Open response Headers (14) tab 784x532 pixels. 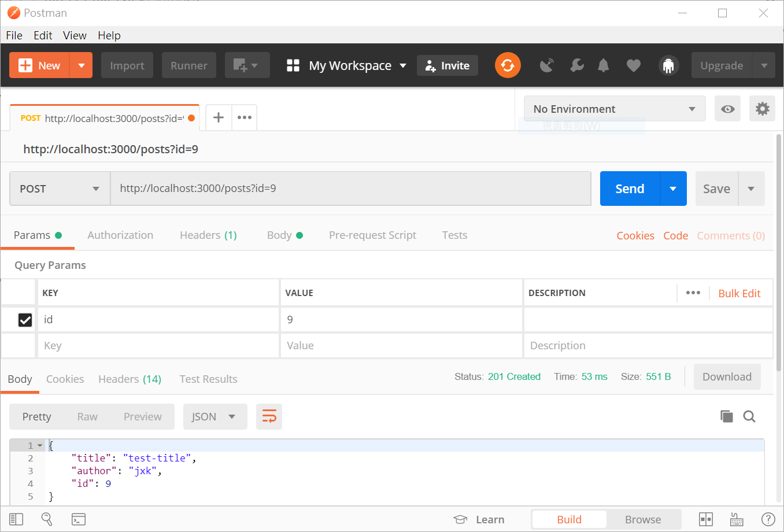[130, 379]
